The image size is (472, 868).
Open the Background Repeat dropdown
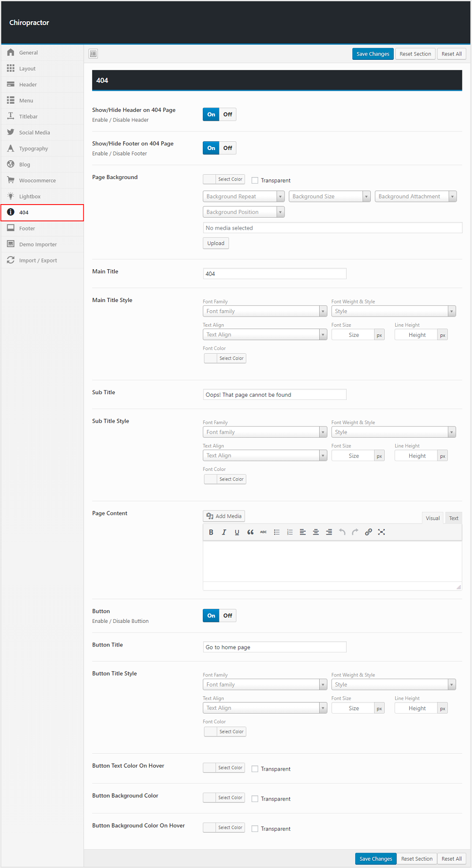coord(243,196)
